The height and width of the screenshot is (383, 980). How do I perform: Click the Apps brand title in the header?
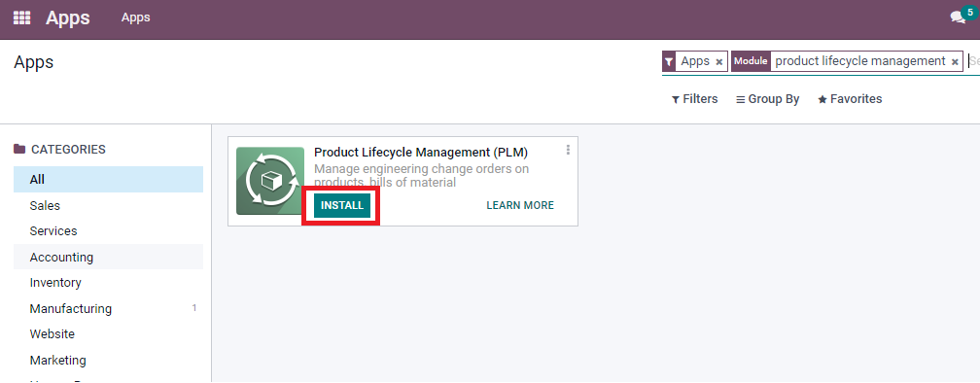(x=67, y=18)
